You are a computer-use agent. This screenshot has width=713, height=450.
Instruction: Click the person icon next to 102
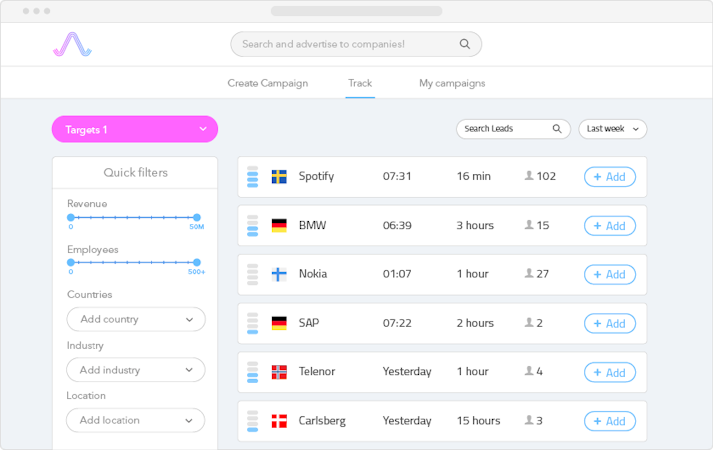529,175
